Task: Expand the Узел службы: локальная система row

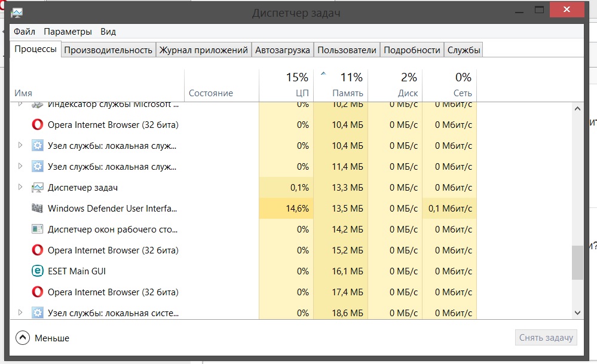Action: coord(20,313)
